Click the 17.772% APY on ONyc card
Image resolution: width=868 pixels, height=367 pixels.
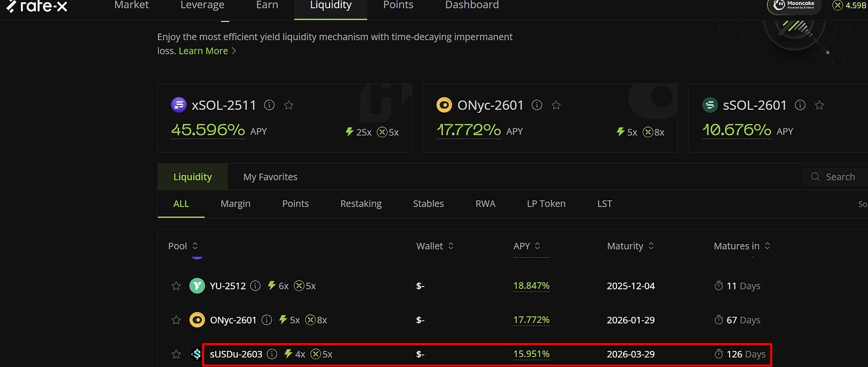coord(469,130)
